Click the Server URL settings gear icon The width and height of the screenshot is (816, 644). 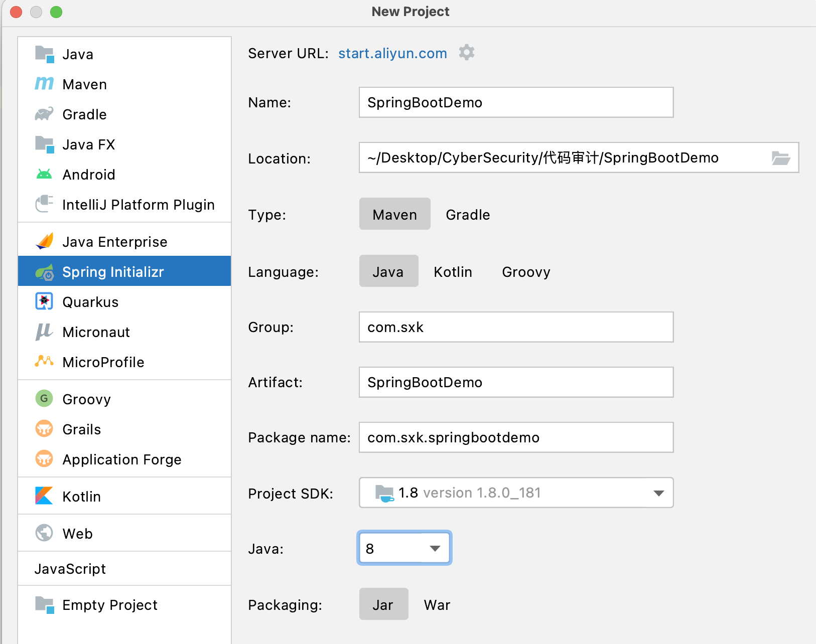[x=467, y=53]
